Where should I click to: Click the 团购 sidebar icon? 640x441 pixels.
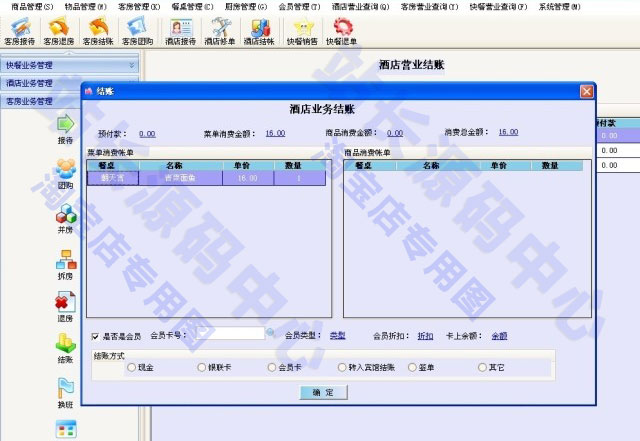tap(66, 173)
